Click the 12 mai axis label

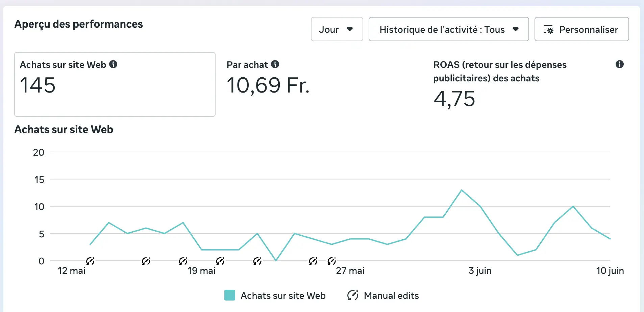click(72, 271)
